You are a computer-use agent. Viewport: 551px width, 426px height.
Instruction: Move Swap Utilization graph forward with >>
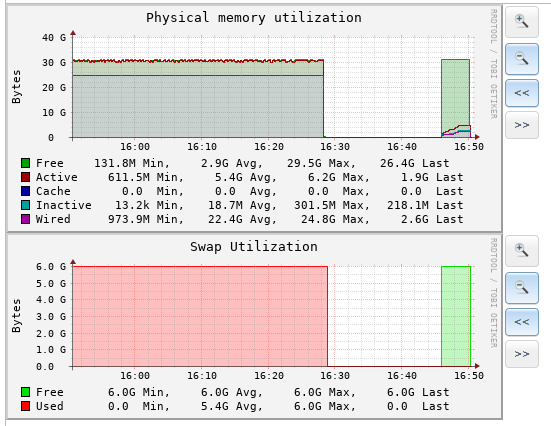pyautogui.click(x=522, y=354)
